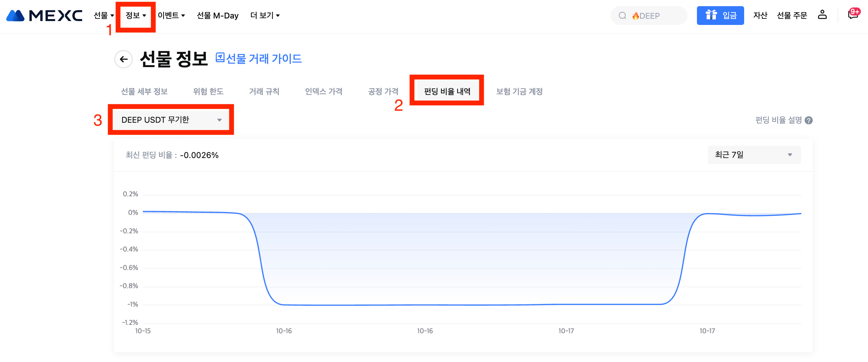Click the futures trading guide icon
The image size is (868, 362).
point(220,58)
